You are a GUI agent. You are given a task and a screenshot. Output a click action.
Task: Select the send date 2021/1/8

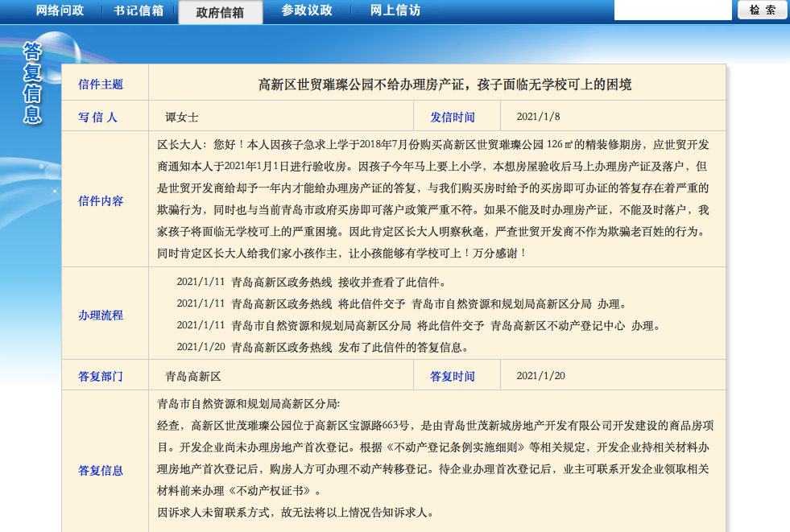(x=538, y=117)
